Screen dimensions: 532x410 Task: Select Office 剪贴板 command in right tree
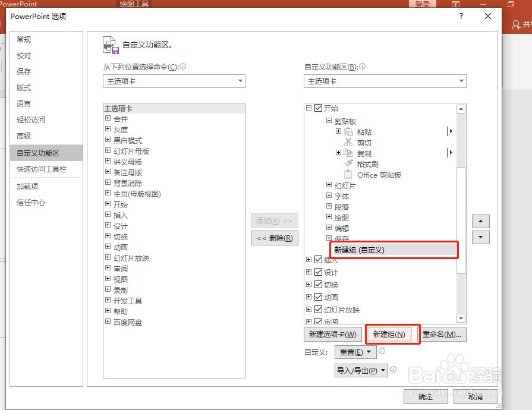(379, 175)
